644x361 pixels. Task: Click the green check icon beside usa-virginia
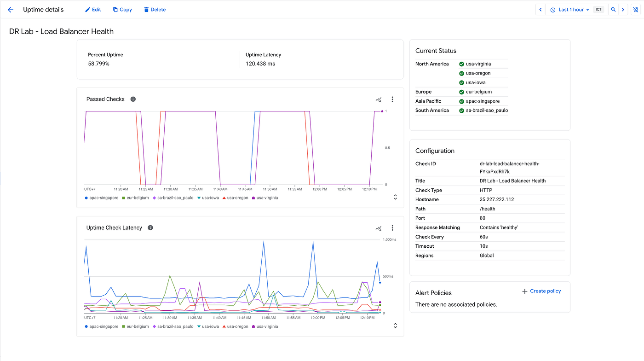coord(461,64)
